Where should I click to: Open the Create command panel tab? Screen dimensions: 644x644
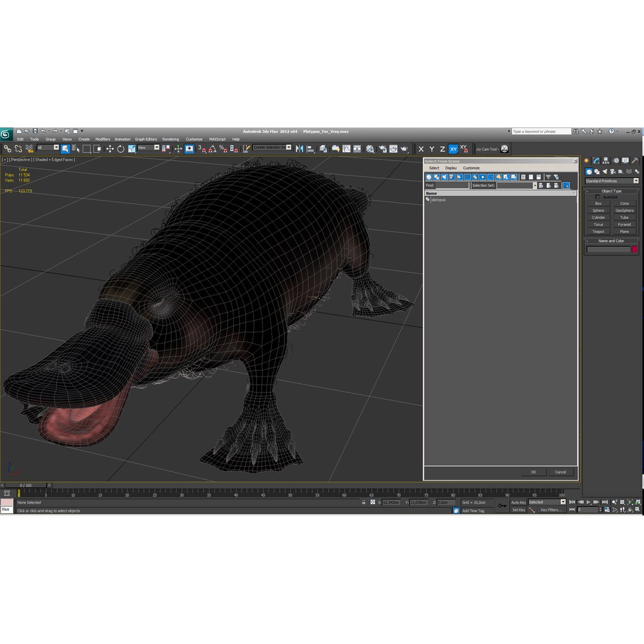[587, 160]
